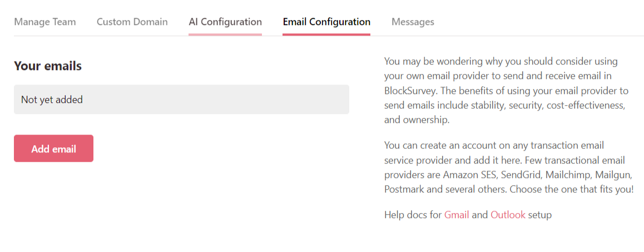Viewport: 644px width, 252px height.
Task: Open the Manage Team tab
Action: (x=45, y=22)
